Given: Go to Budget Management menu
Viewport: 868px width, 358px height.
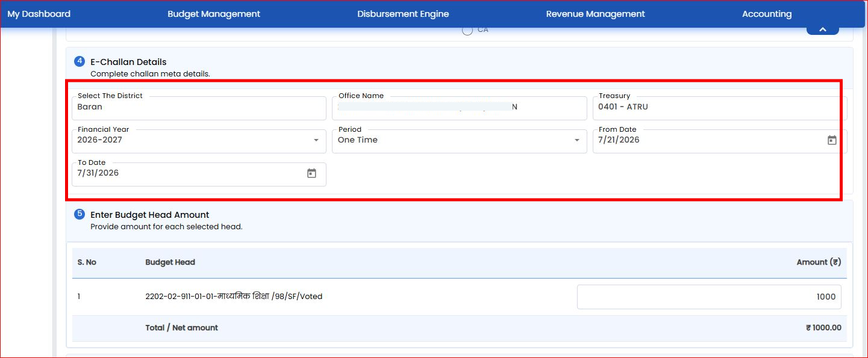Looking at the screenshot, I should (214, 14).
